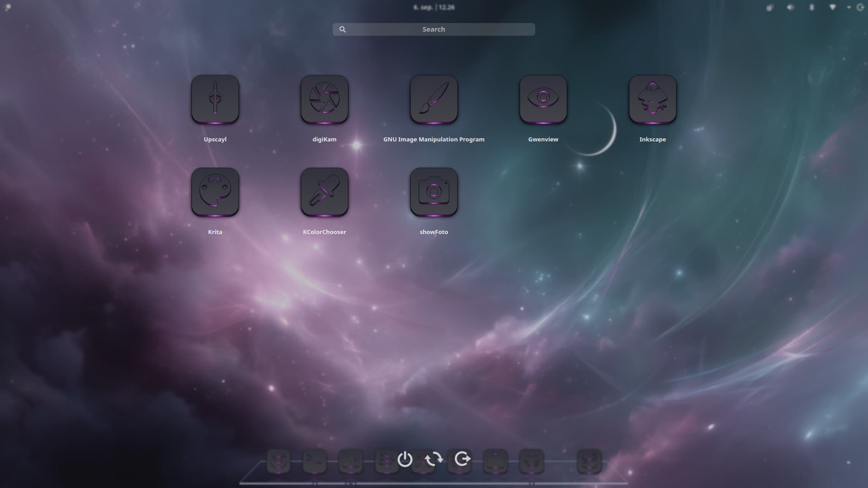Open the showFoto camera icon
The height and width of the screenshot is (488, 868).
click(x=434, y=192)
